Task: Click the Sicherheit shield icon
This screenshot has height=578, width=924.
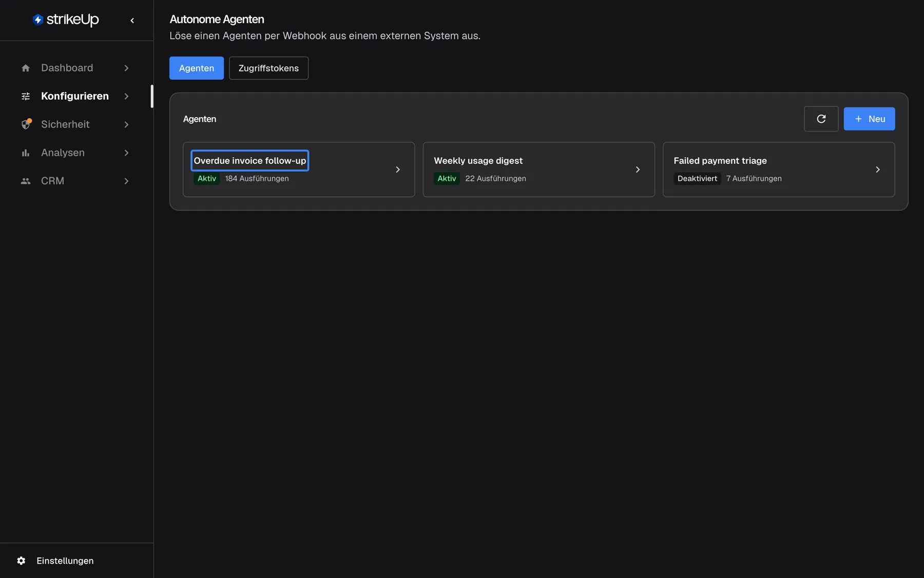Action: coord(26,124)
